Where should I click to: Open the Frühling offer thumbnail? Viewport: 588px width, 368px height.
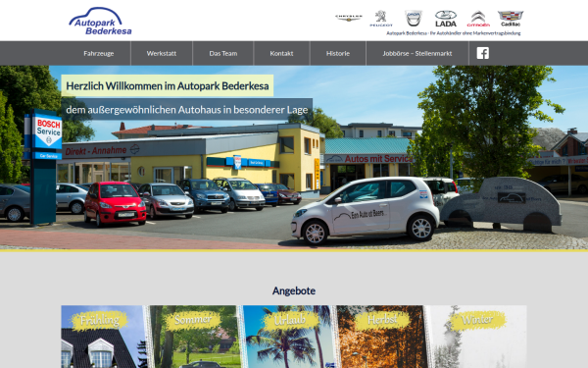[104, 337]
